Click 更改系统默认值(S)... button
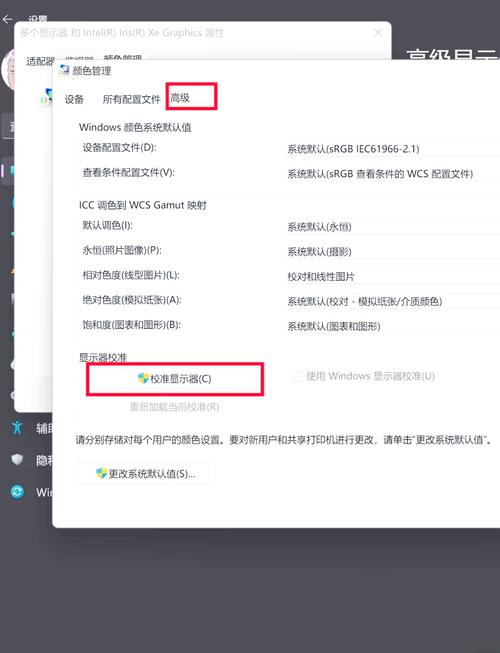 pos(146,474)
